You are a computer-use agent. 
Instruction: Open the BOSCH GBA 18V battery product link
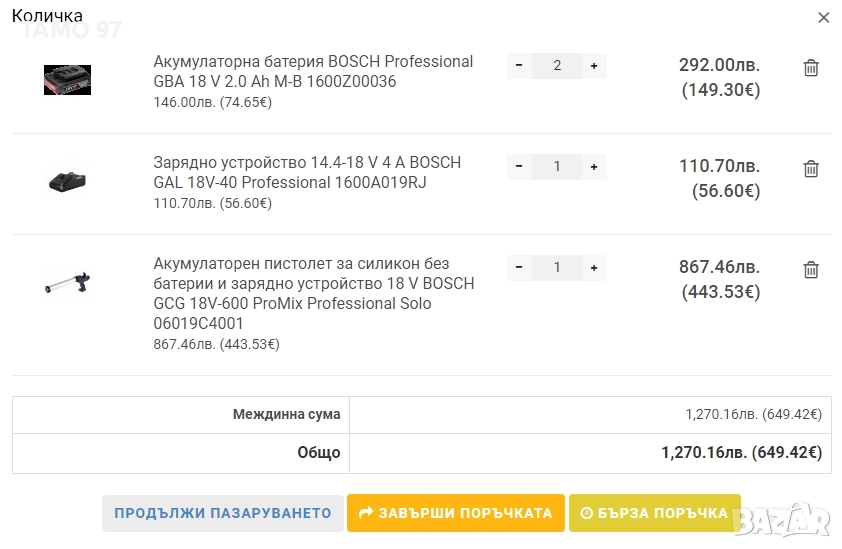click(x=313, y=71)
